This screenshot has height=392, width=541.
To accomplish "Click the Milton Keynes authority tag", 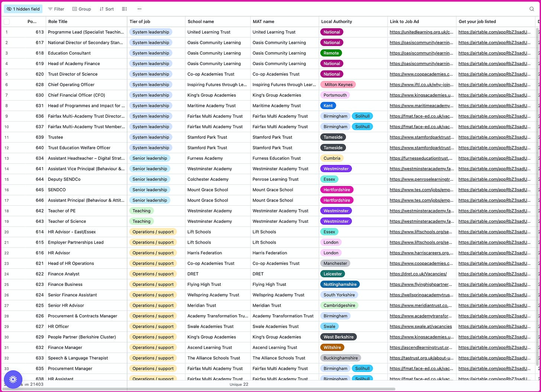I will tap(338, 85).
